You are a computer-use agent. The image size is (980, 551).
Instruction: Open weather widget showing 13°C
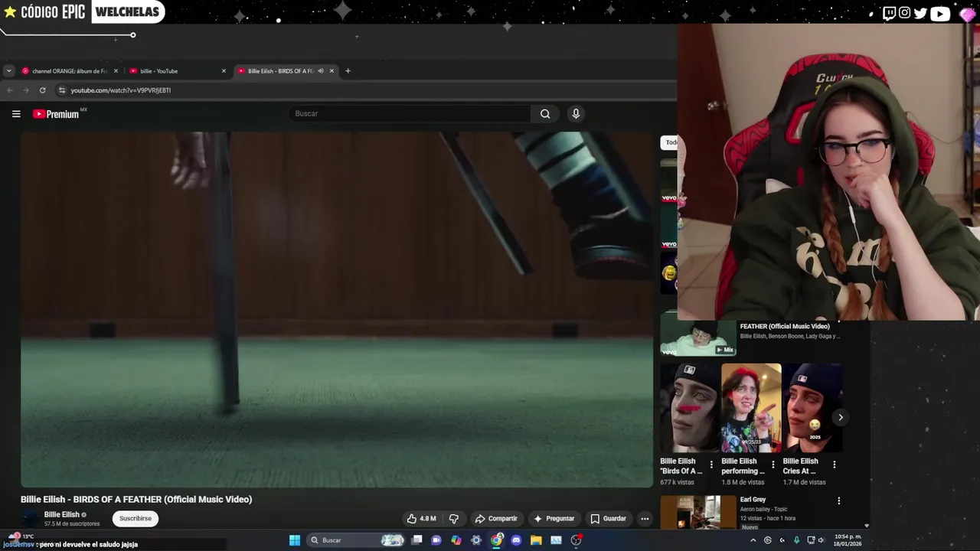21,536
